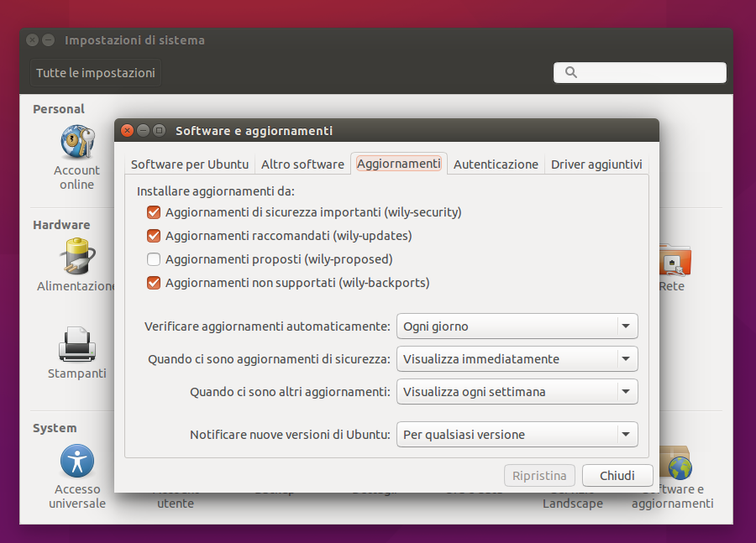Screen dimensions: 756x543
Task: Click the Ripristina button
Action: pos(539,476)
